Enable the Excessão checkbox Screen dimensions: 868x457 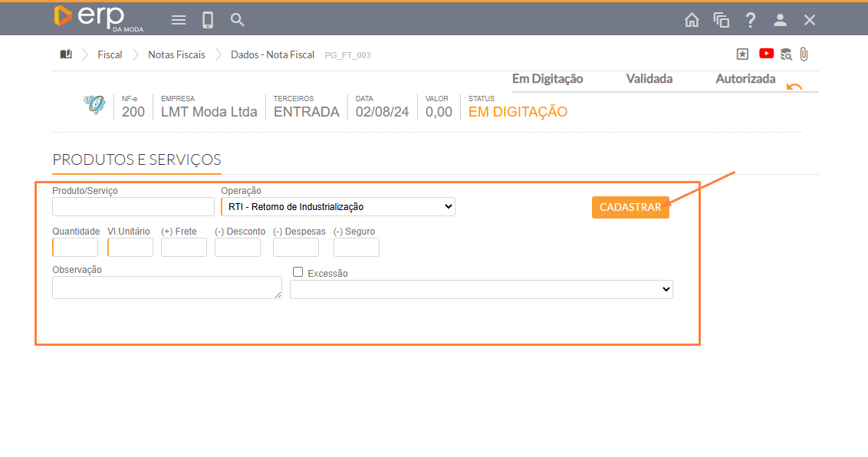(x=298, y=272)
